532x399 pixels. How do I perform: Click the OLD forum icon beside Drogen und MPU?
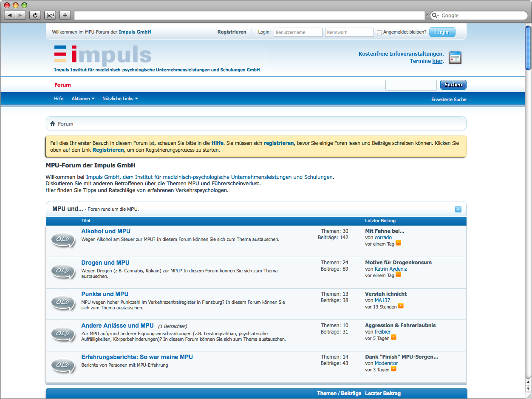point(63,271)
